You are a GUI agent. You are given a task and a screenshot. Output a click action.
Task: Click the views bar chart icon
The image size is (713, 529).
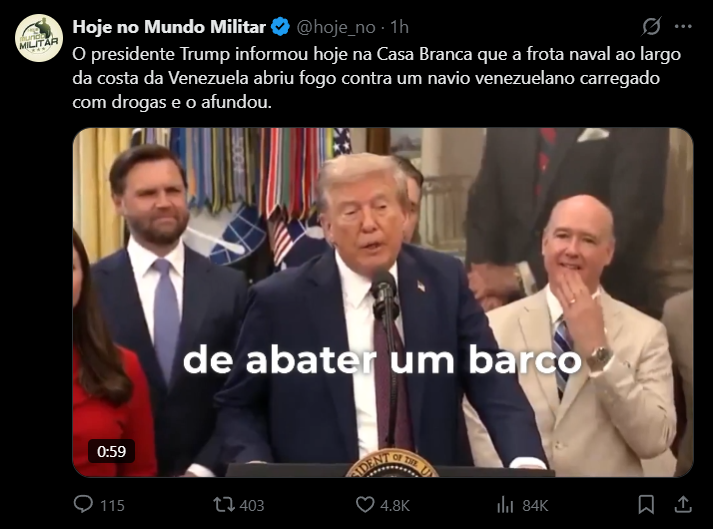point(505,504)
